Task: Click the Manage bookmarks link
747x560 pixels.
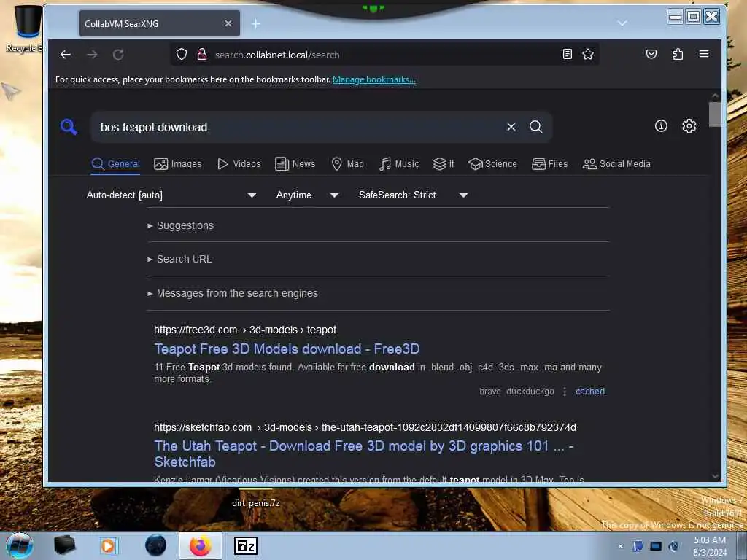Action: click(374, 79)
